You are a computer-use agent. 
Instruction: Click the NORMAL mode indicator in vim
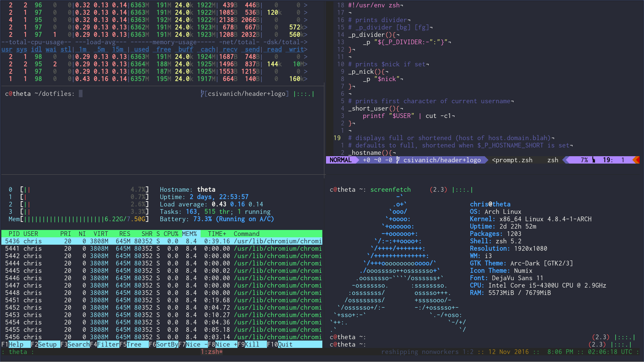point(340,160)
